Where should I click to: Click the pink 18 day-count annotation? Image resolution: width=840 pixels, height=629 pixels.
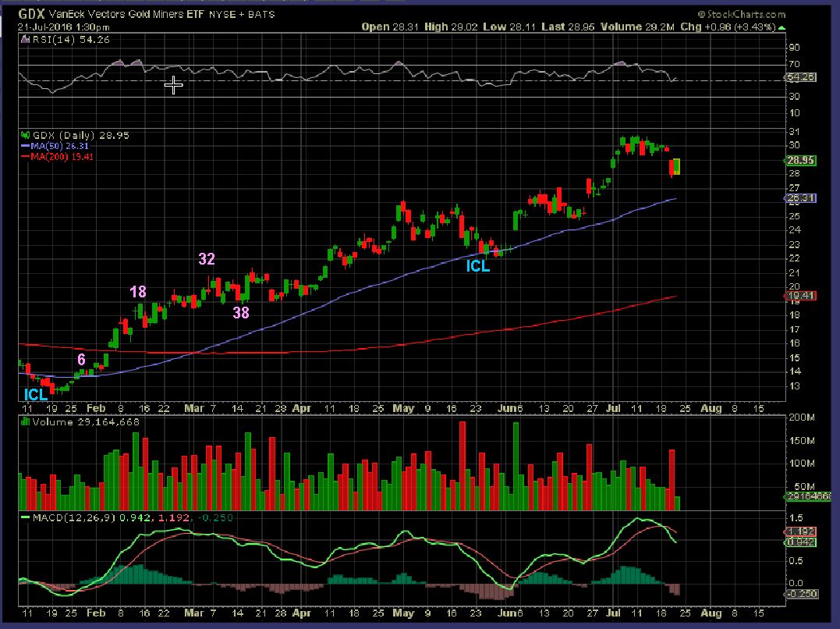(x=138, y=292)
